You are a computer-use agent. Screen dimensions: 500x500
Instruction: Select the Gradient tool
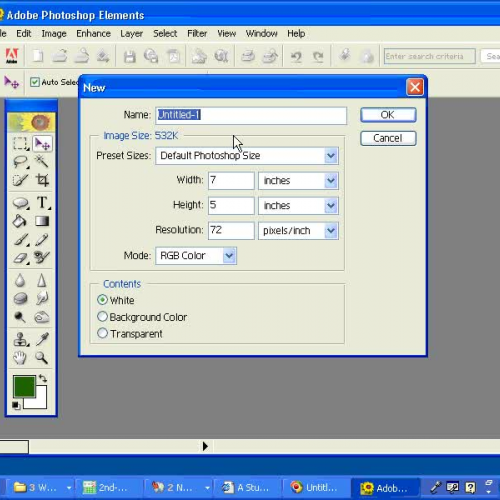coord(42,221)
